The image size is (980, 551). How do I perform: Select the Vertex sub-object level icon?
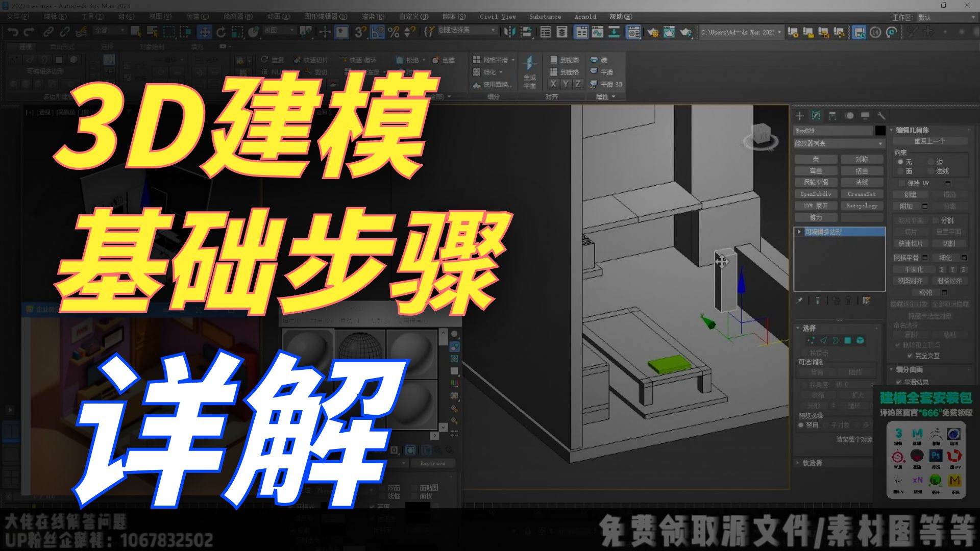pyautogui.click(x=811, y=340)
